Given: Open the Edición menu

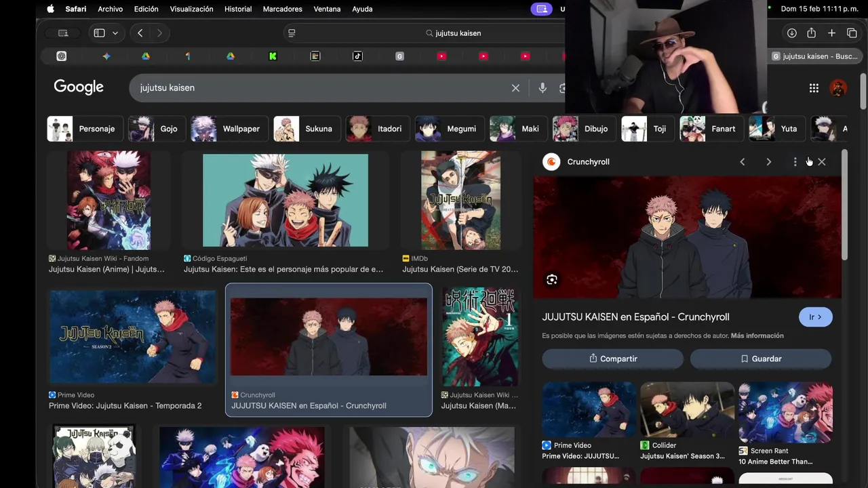Looking at the screenshot, I should pyautogui.click(x=146, y=9).
